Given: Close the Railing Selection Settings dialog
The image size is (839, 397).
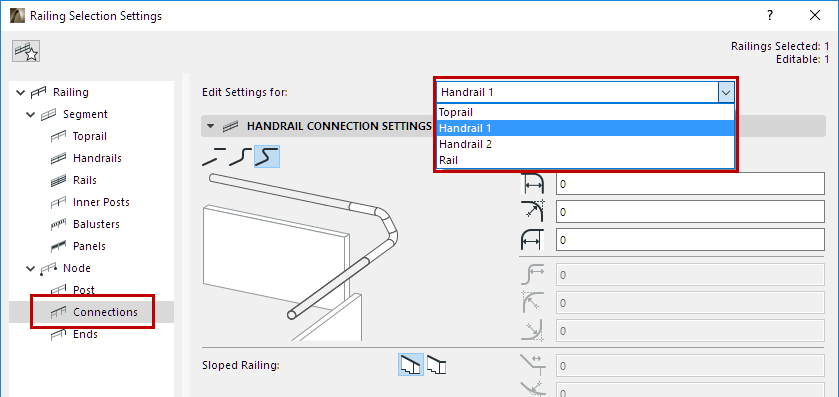Looking at the screenshot, I should pyautogui.click(x=815, y=16).
